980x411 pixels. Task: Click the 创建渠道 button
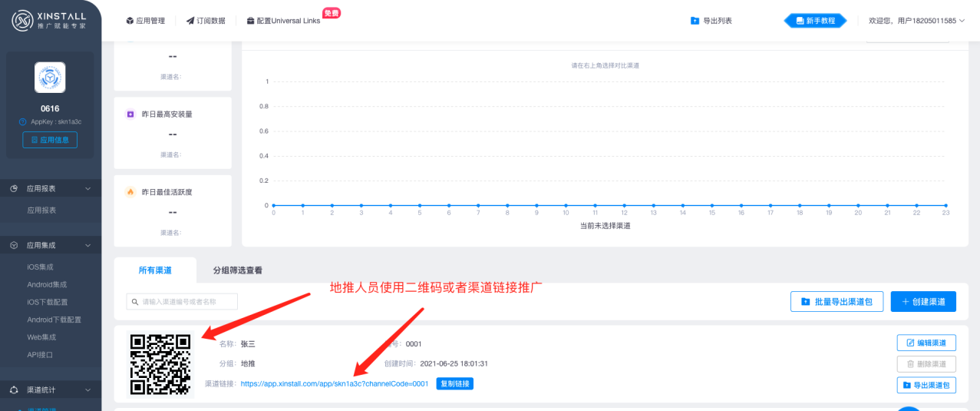pyautogui.click(x=923, y=302)
